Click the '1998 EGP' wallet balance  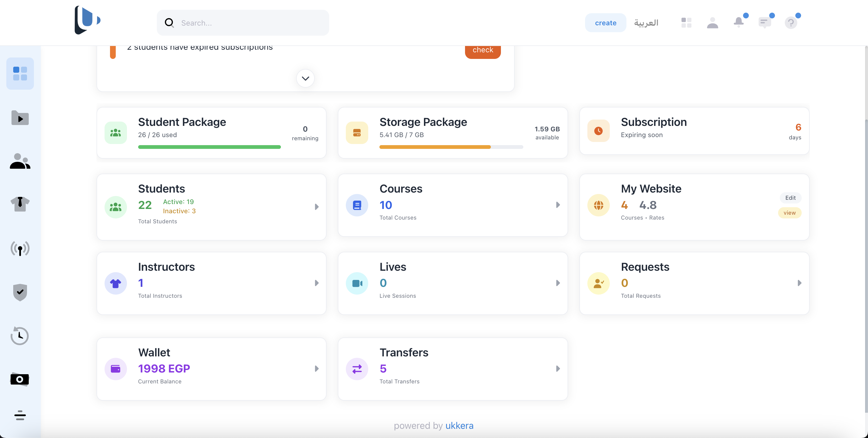point(164,368)
